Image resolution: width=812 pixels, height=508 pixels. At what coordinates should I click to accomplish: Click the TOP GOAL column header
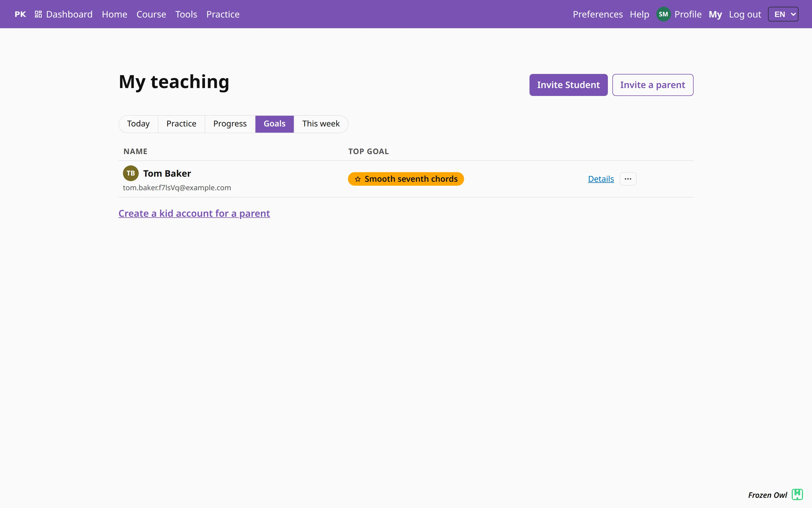(369, 152)
